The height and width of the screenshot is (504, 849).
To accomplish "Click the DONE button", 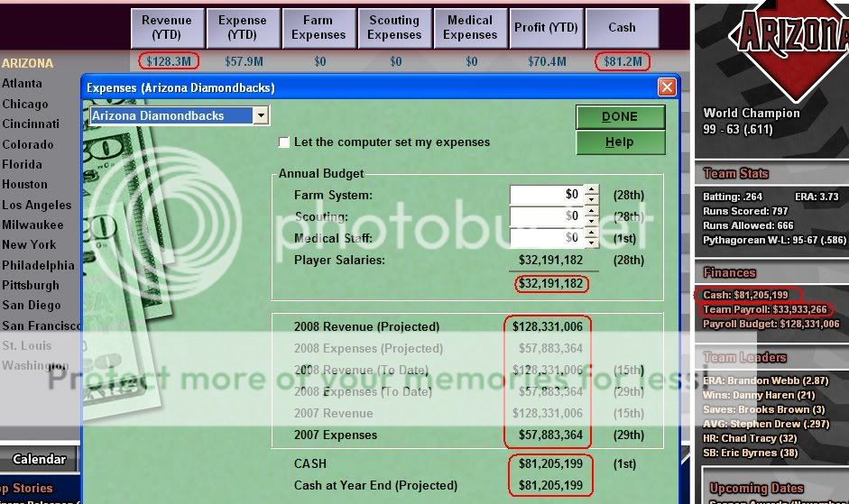I will pyautogui.click(x=620, y=116).
